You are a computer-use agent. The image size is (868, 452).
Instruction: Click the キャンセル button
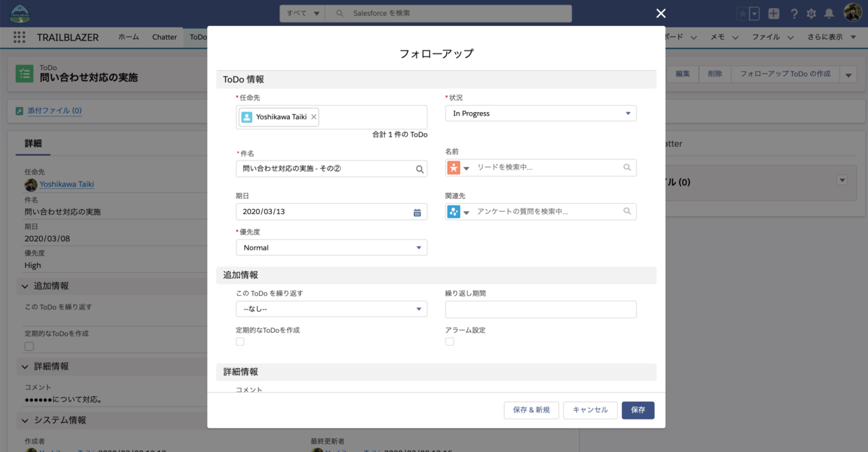click(591, 410)
